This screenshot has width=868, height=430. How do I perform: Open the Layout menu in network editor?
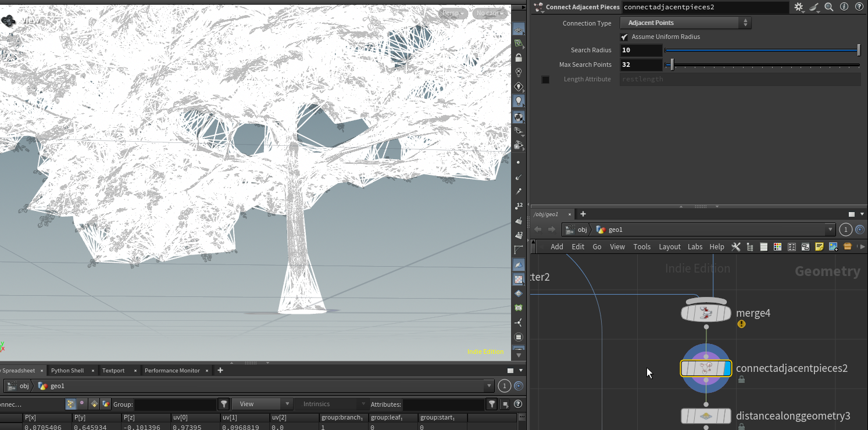669,246
